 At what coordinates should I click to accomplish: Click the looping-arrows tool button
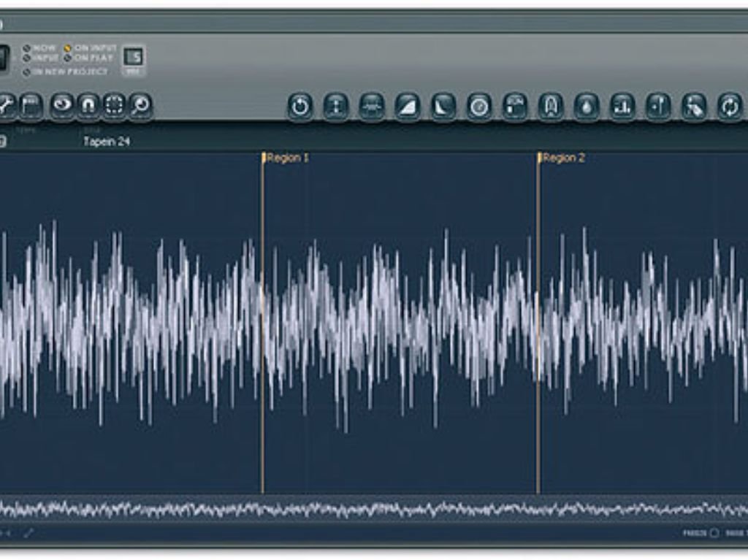[730, 107]
